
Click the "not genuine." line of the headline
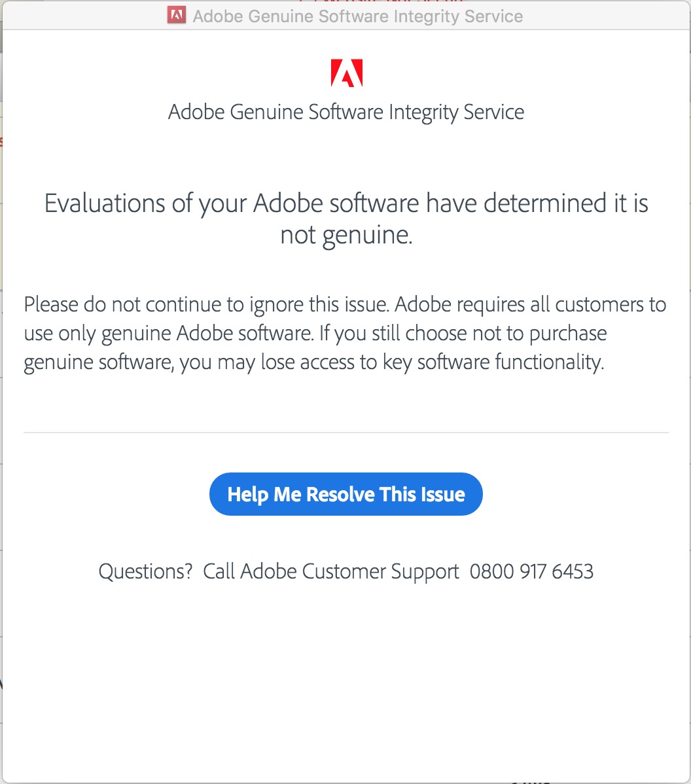click(x=346, y=234)
